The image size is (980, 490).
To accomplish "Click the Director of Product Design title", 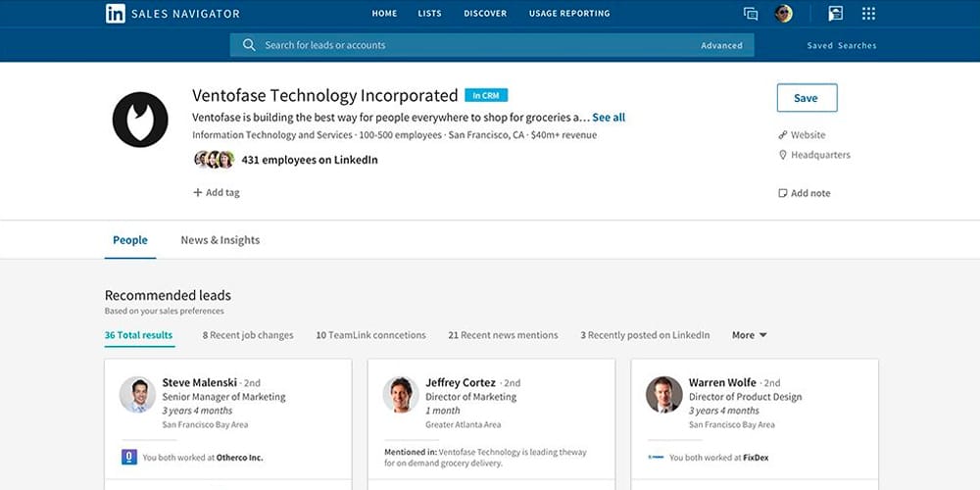I will (745, 397).
